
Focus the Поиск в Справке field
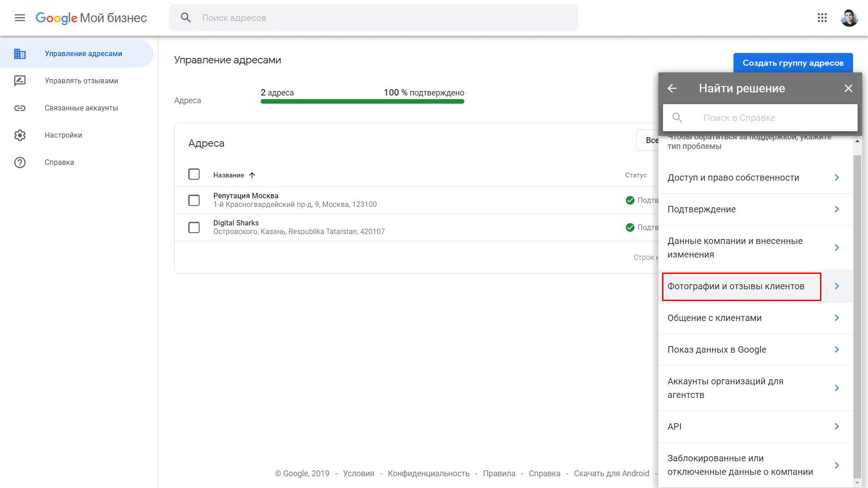click(760, 118)
